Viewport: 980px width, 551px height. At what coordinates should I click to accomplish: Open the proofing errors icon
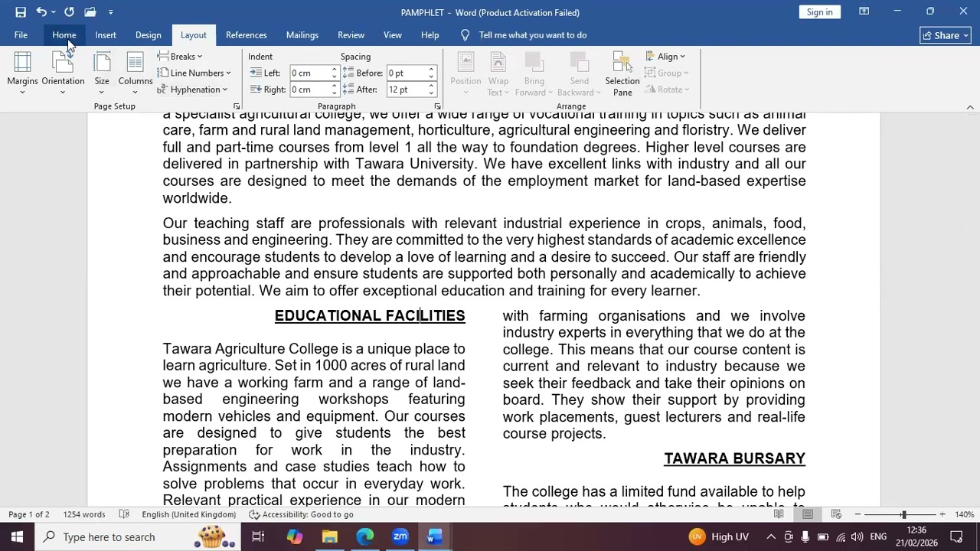124,515
